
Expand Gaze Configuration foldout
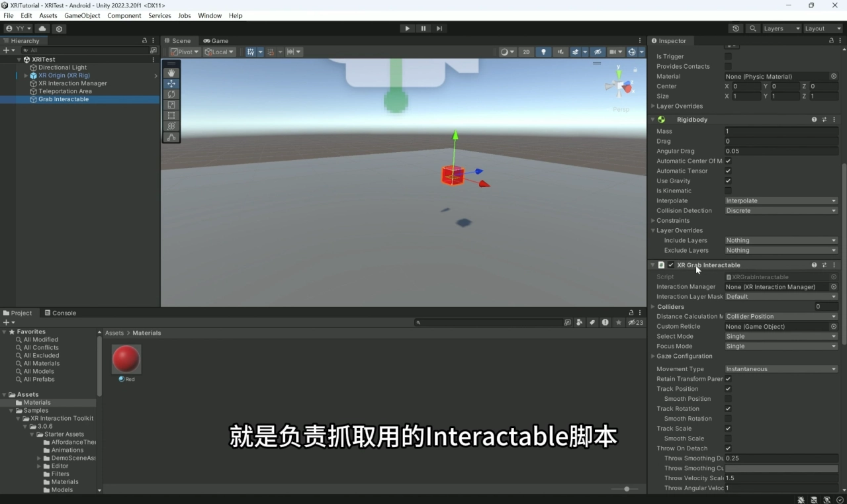pos(653,356)
